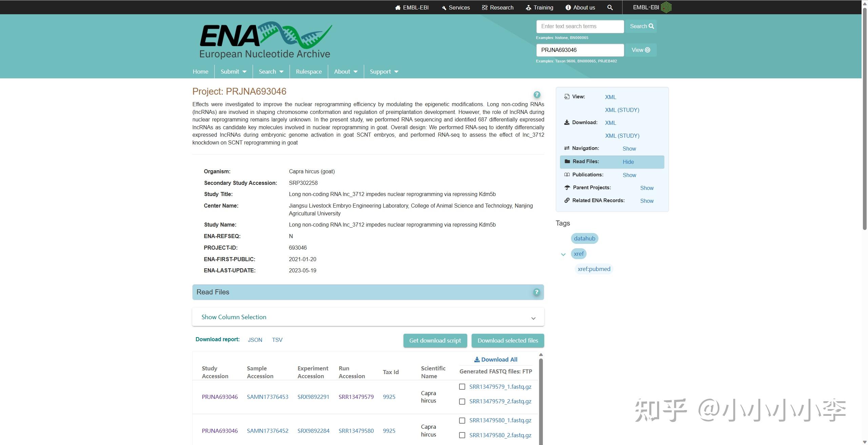Go to the Home menu item

[200, 72]
